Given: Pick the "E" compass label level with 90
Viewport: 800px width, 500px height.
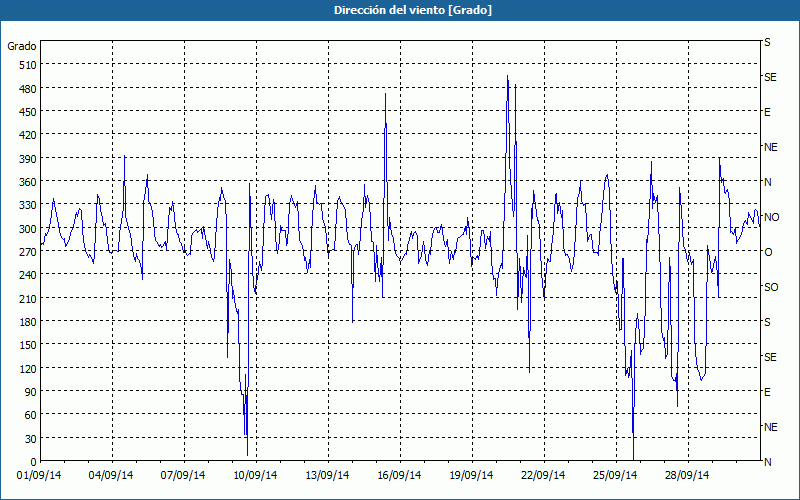Looking at the screenshot, I should pyautogui.click(x=767, y=392).
